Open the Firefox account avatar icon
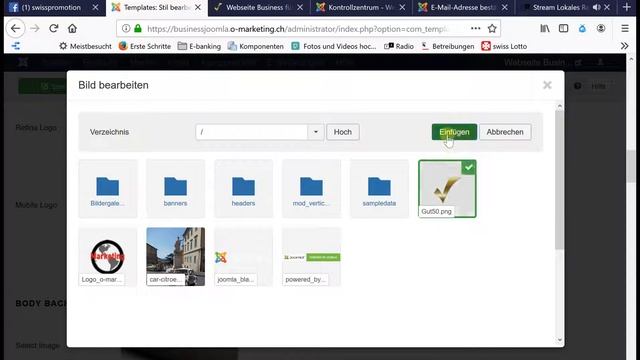 point(601,28)
